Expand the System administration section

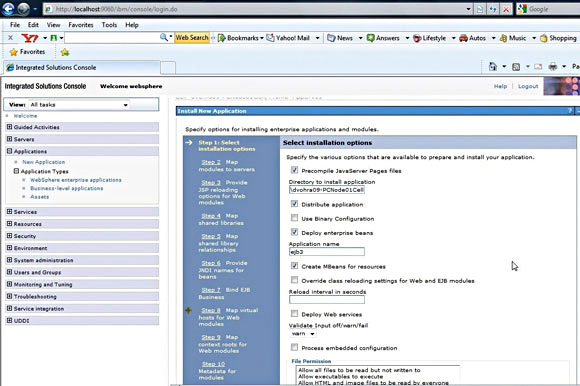pyautogui.click(x=10, y=260)
